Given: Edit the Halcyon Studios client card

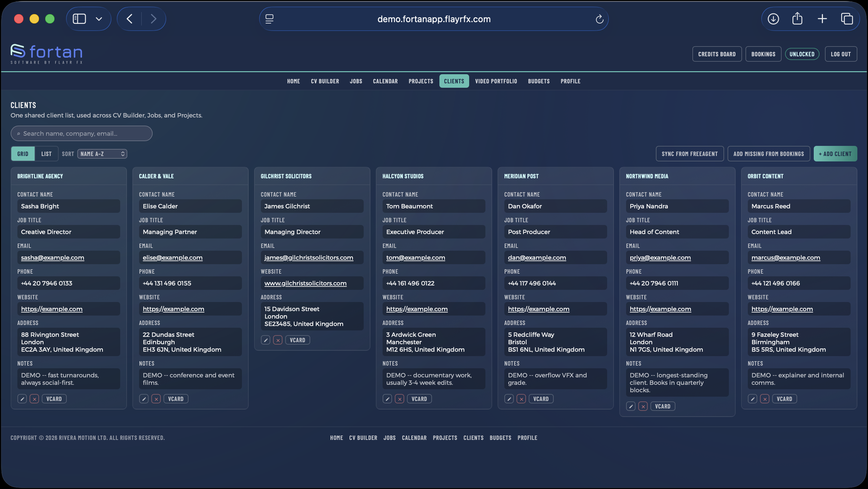Looking at the screenshot, I should click(387, 399).
